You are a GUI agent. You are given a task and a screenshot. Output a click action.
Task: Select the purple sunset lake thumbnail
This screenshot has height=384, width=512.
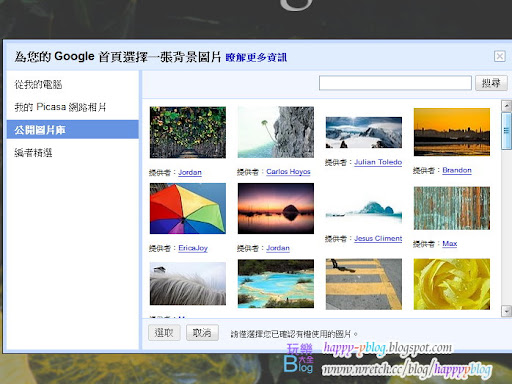[x=276, y=208]
